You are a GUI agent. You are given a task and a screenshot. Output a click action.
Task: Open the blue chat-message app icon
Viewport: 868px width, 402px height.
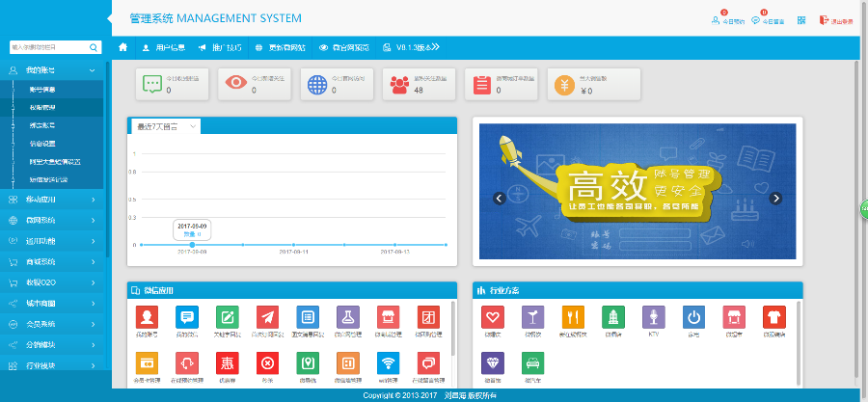tap(187, 317)
